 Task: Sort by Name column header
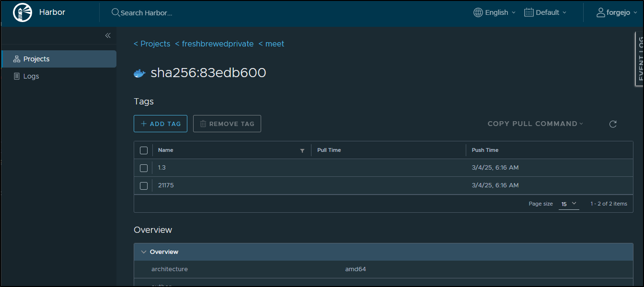coord(166,150)
